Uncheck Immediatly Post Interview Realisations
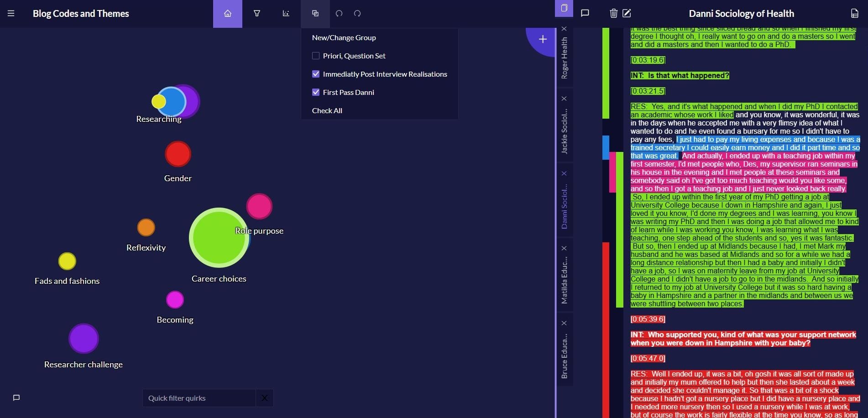Screen dimensions: 868x418 316,74
